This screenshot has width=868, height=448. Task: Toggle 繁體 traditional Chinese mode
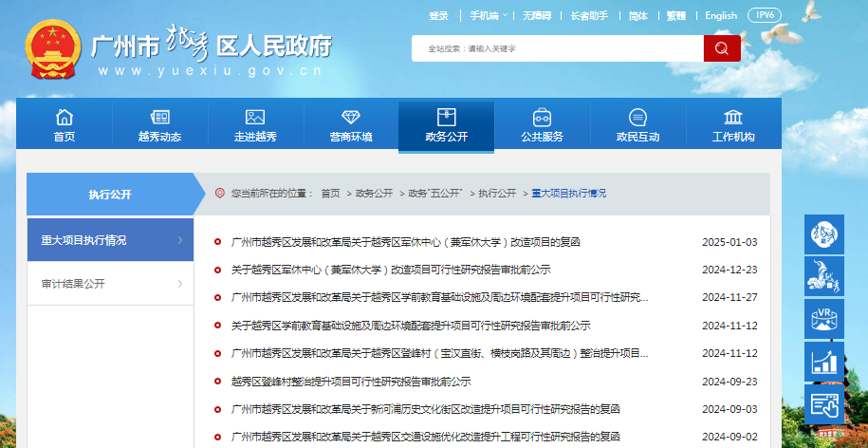[676, 15]
